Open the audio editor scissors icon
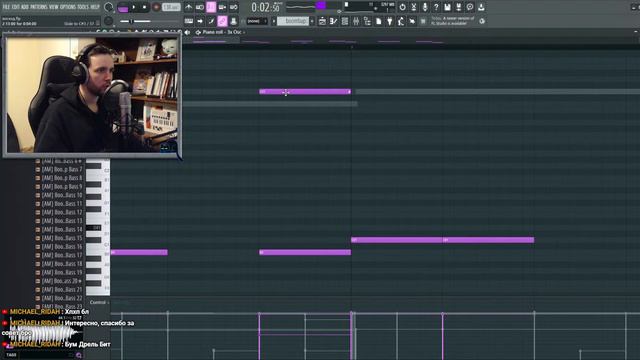640x360 pixels. tap(413, 7)
